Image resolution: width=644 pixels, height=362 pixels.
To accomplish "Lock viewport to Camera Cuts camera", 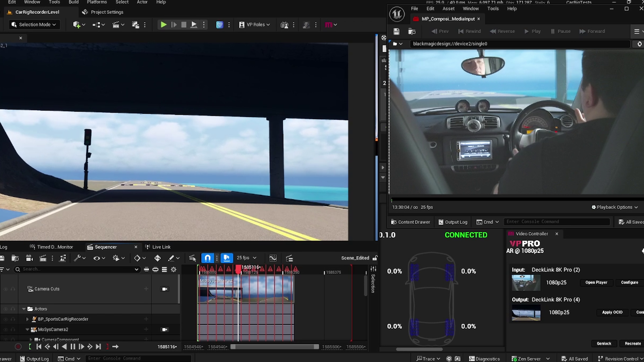I will coord(165,289).
